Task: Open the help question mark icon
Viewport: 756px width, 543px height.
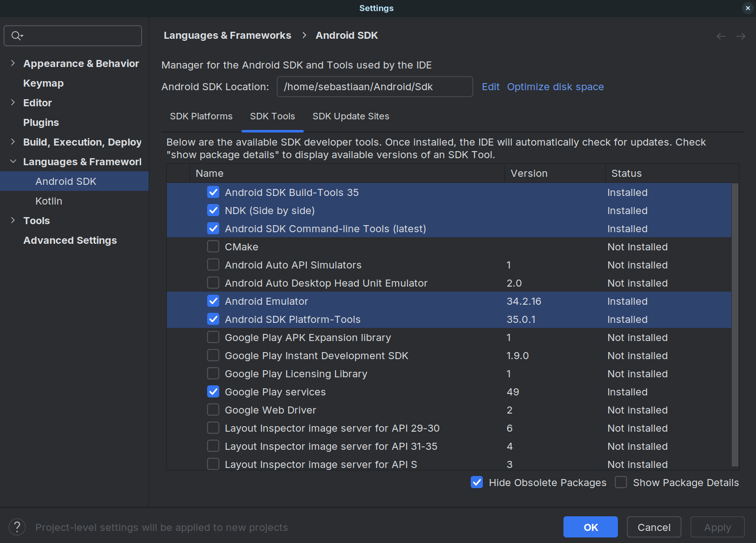Action: tap(17, 527)
